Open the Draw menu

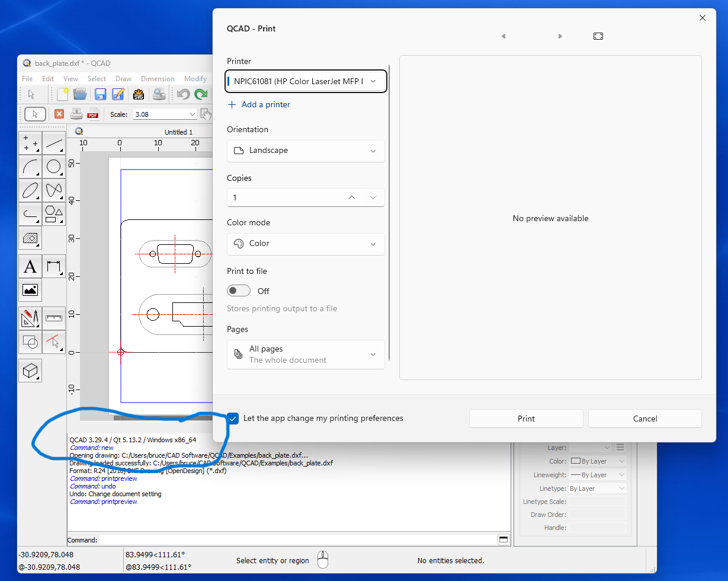click(x=123, y=78)
